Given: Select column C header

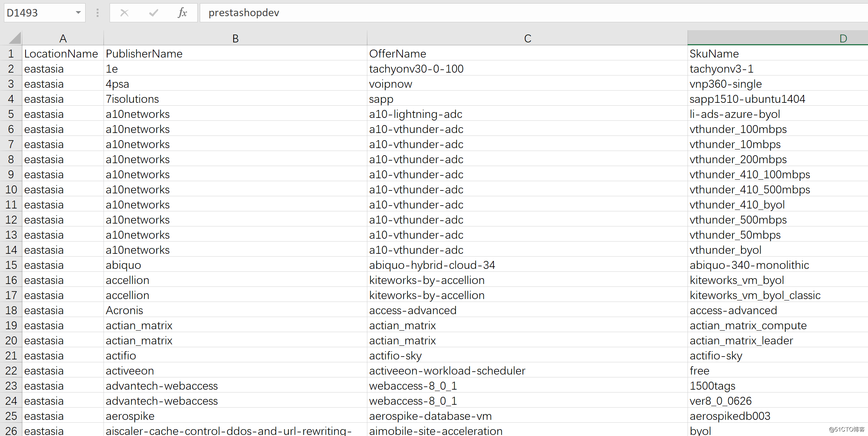Looking at the screenshot, I should coord(527,38).
